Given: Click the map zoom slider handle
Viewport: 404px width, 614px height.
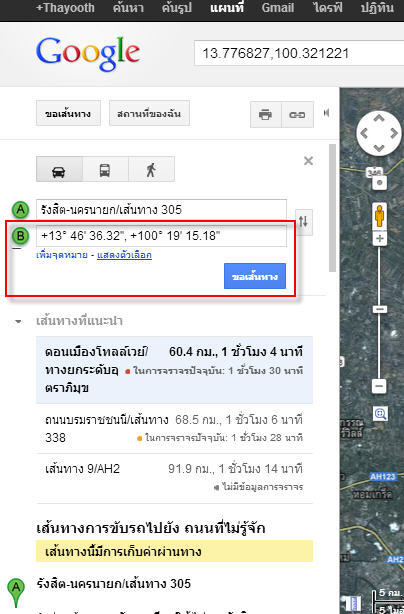Looking at the screenshot, I should click(x=379, y=309).
